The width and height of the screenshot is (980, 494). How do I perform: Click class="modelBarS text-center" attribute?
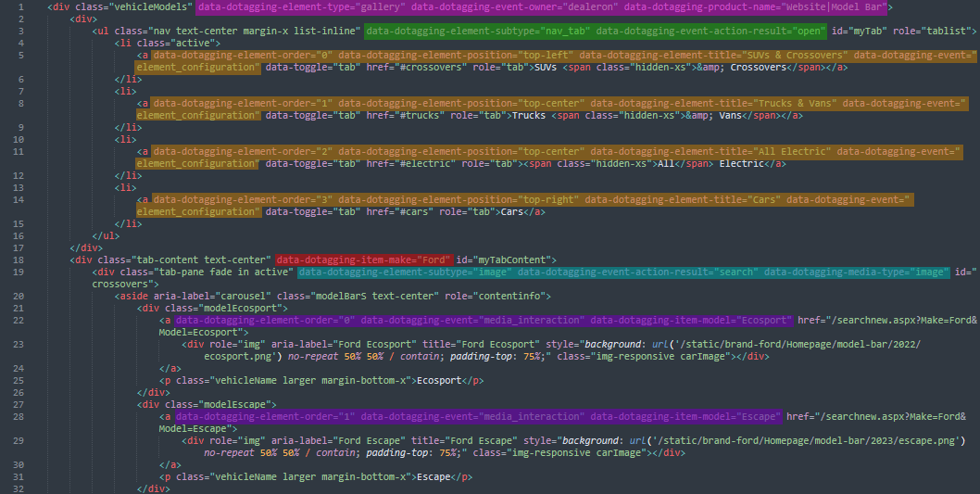358,296
